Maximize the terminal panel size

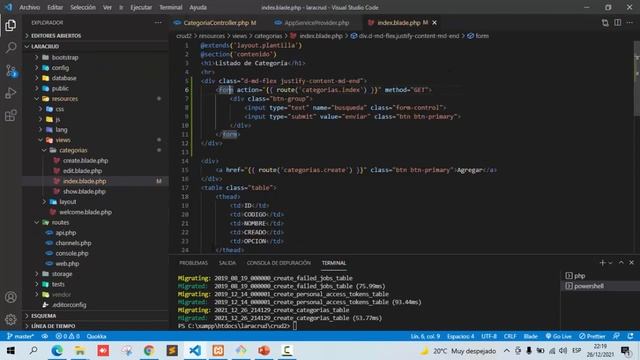[621, 263]
